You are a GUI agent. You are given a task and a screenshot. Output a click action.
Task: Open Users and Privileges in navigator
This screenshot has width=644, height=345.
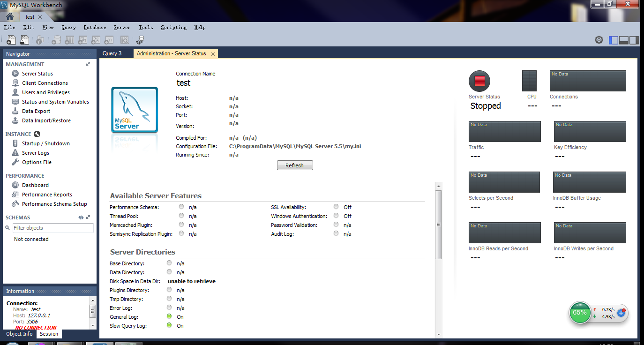coord(46,92)
